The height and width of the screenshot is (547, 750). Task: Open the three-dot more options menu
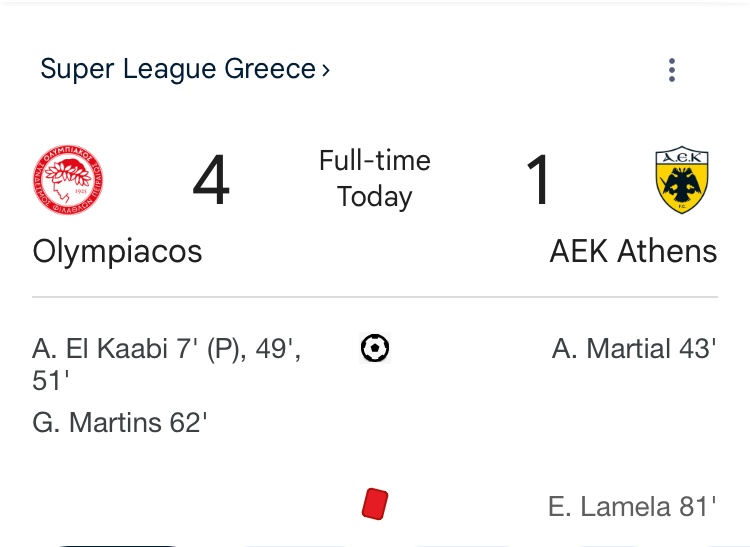click(672, 70)
